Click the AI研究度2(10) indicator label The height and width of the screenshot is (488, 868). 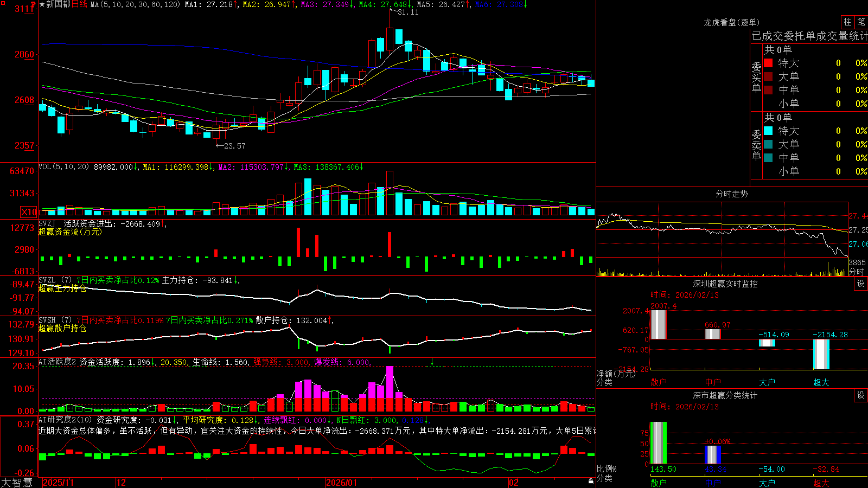click(65, 420)
